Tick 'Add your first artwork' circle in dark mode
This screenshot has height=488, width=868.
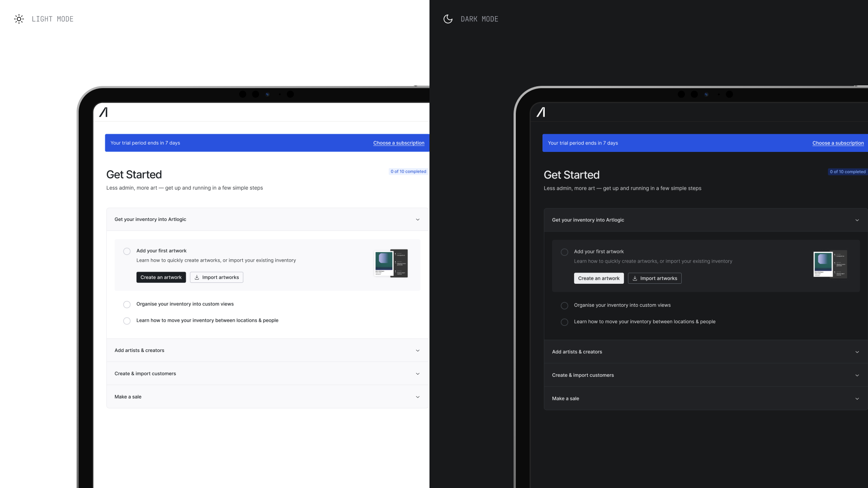[x=565, y=252]
